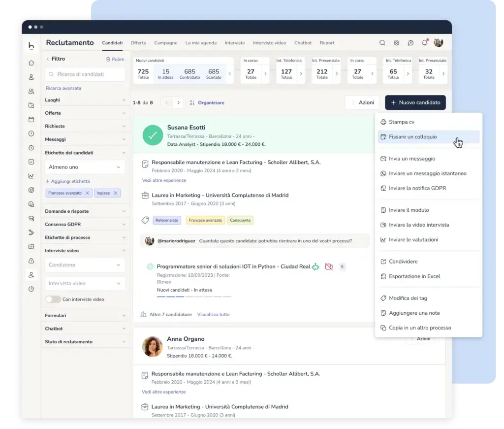Click the Ricerca di candidati search field

(x=85, y=74)
